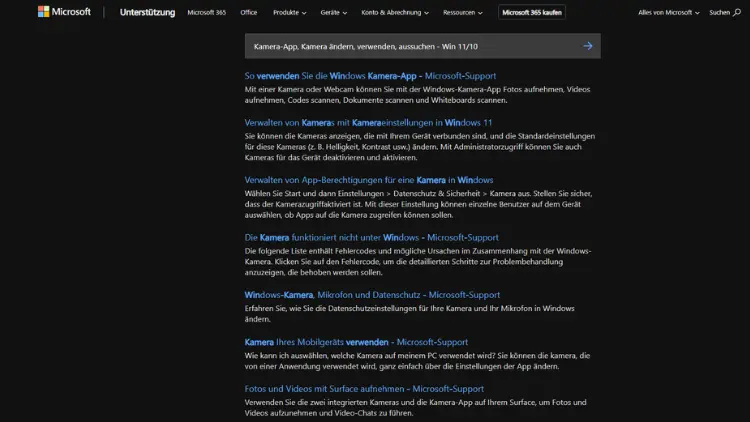Submit search with the blue arrow icon
The height and width of the screenshot is (422, 750).
pyautogui.click(x=588, y=46)
